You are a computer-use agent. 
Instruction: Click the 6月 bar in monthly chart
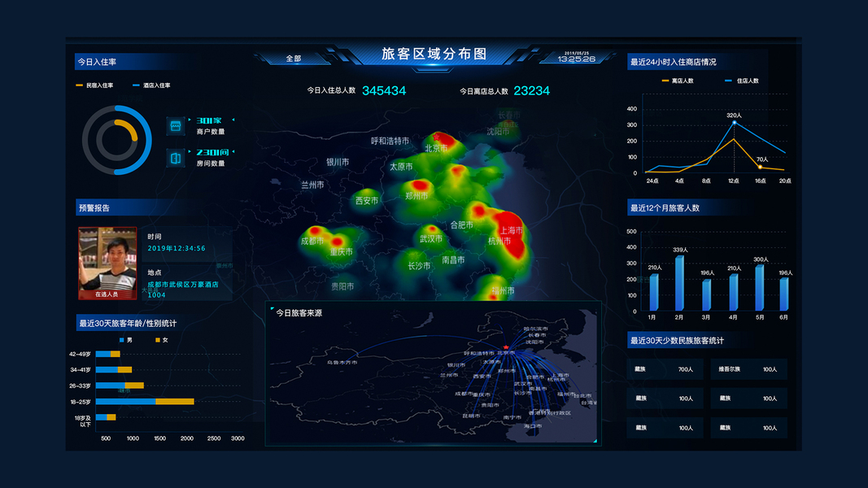click(784, 294)
